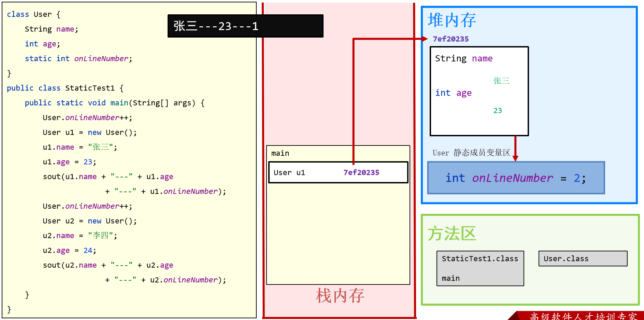644x320 pixels.
Task: Click 'int age' in the heap object
Action: (454, 93)
